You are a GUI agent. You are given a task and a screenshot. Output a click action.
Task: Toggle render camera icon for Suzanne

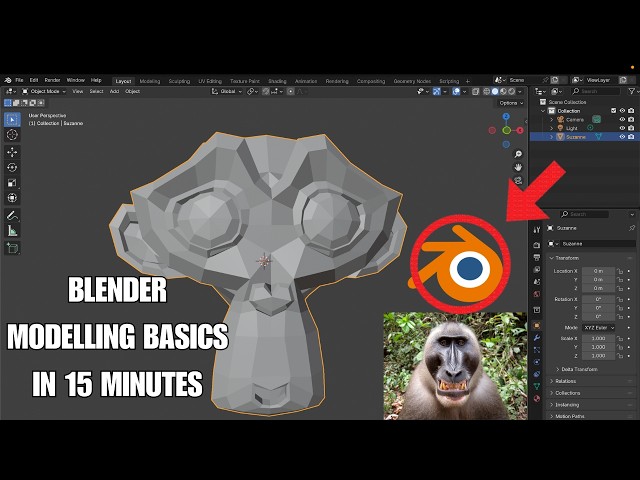point(631,137)
